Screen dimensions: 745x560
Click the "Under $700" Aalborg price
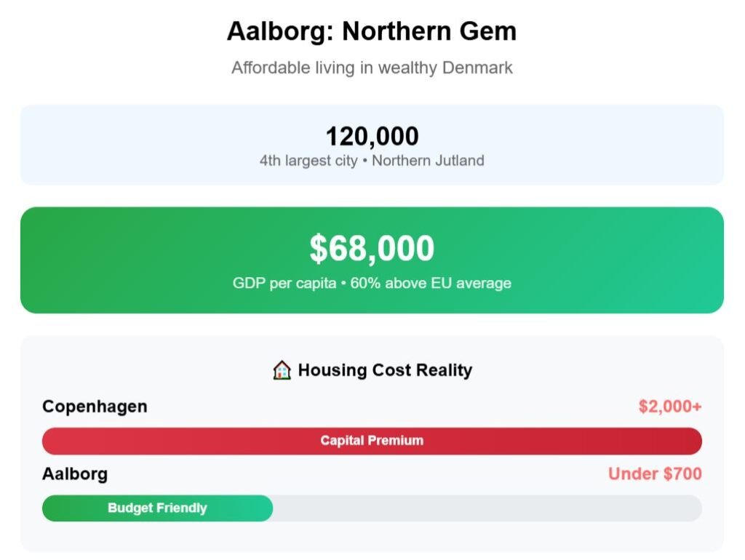click(655, 474)
